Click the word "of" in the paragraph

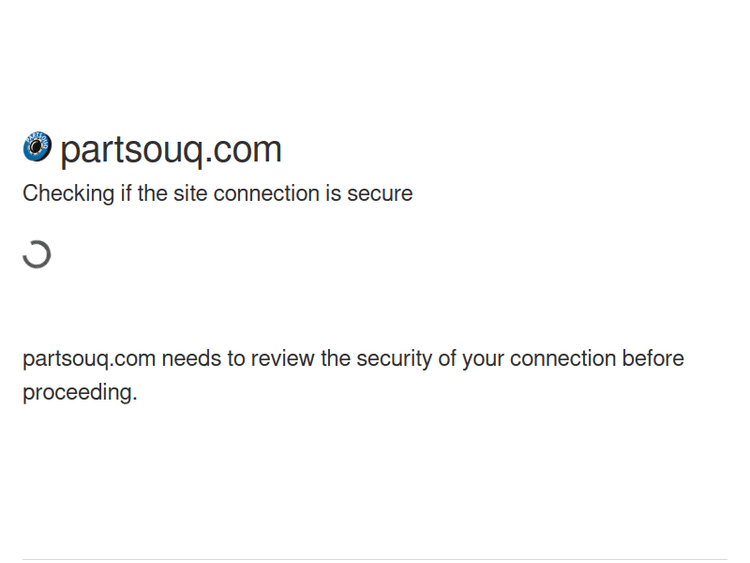pyautogui.click(x=448, y=359)
